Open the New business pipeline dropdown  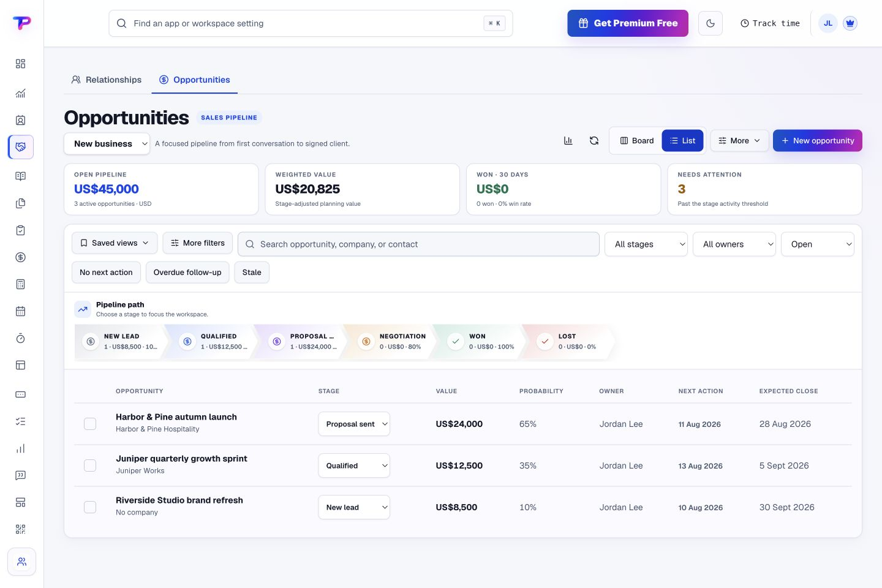pyautogui.click(x=107, y=144)
